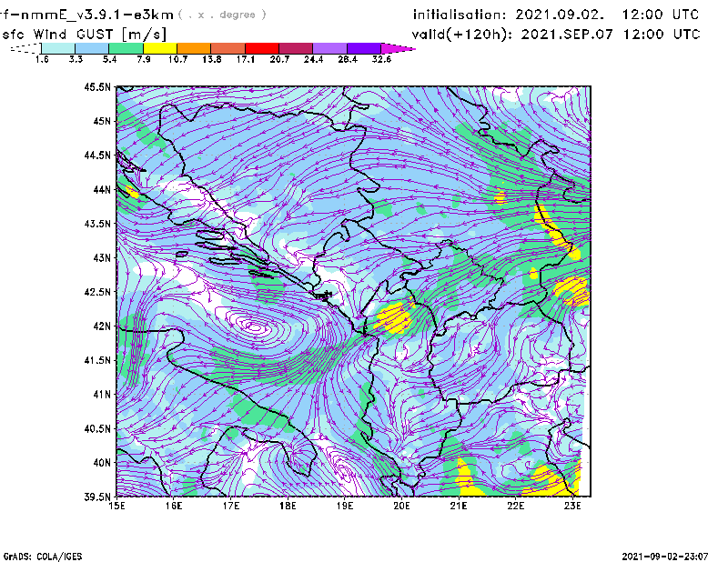Click the light cyan 1.6–3.3 legend swatch
The width and height of the screenshot is (728, 562).
click(x=58, y=48)
